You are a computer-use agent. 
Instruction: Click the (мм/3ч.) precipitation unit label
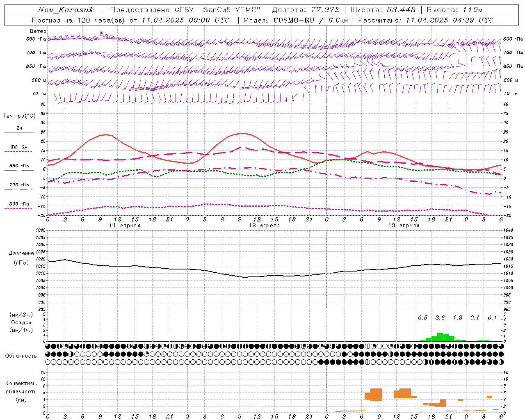click(x=21, y=315)
